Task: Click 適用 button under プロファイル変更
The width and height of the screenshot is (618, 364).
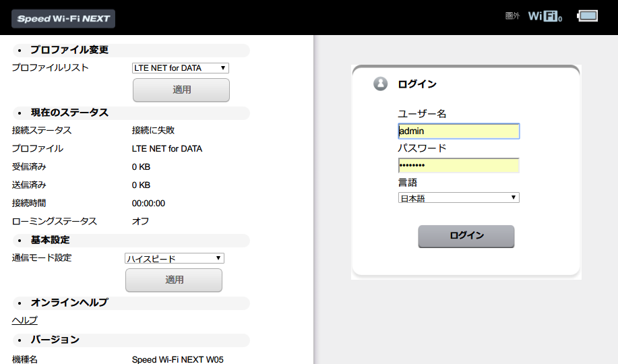Action: [x=181, y=90]
